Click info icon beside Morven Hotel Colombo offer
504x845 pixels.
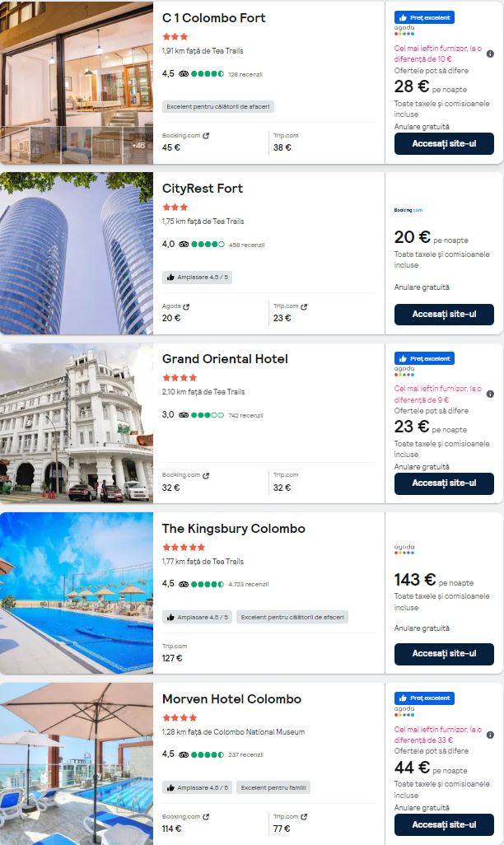point(490,735)
